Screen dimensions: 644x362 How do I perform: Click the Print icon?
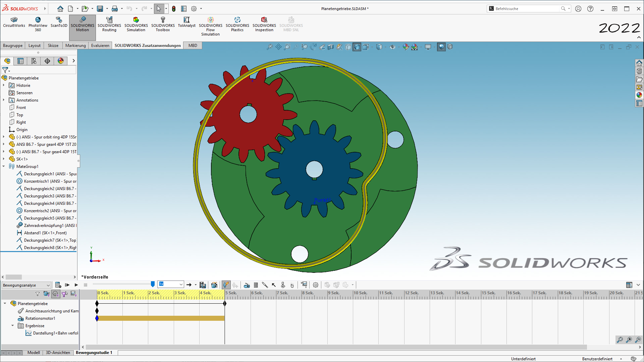click(115, 9)
